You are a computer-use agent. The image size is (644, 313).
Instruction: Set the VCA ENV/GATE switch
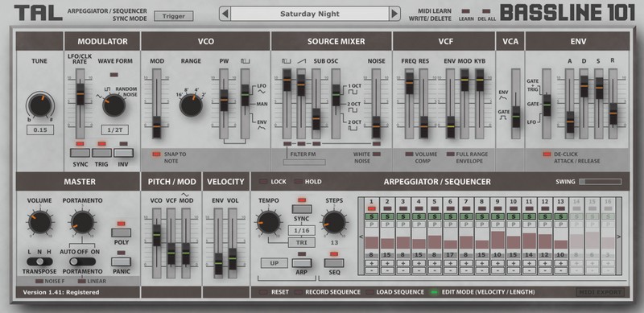[516, 117]
